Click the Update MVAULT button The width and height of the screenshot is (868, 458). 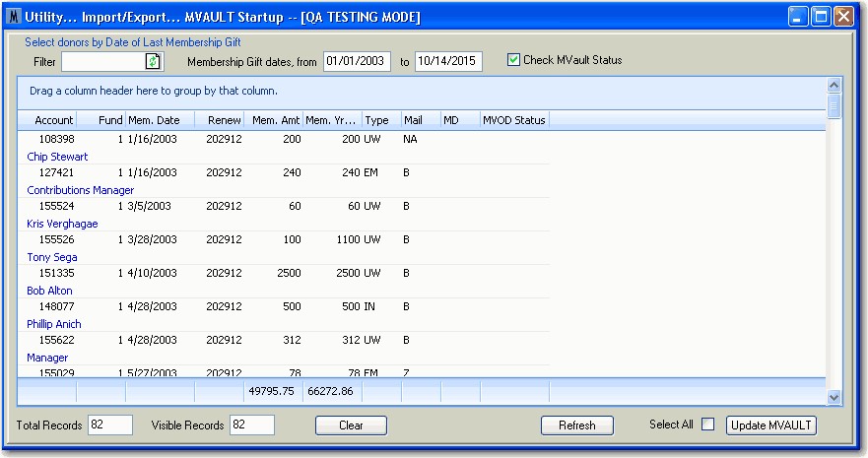coord(771,425)
